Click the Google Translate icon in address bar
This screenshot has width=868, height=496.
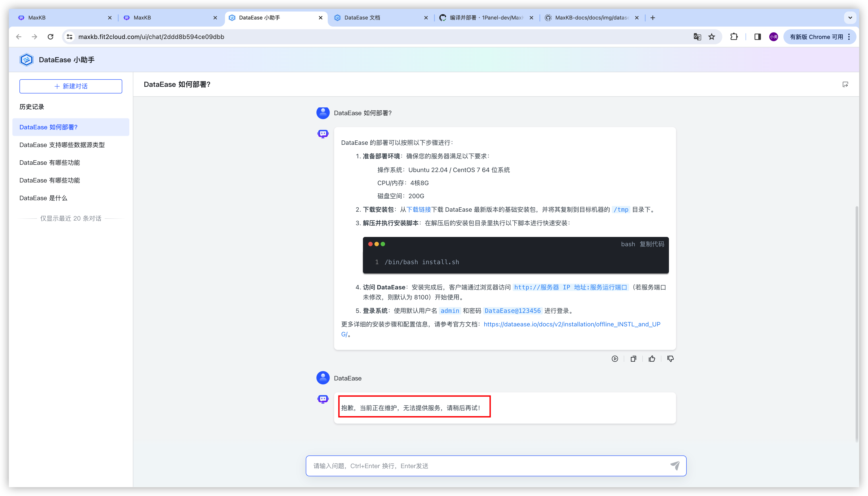697,37
